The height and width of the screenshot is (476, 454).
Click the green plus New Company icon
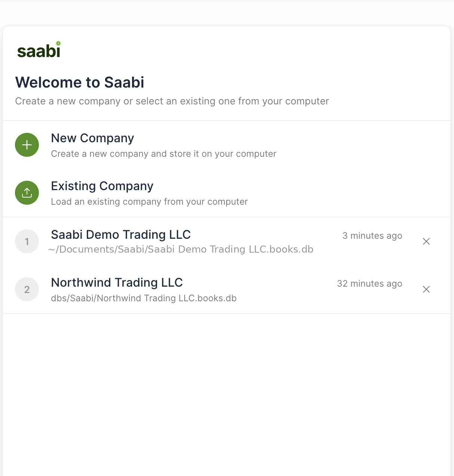tap(27, 145)
